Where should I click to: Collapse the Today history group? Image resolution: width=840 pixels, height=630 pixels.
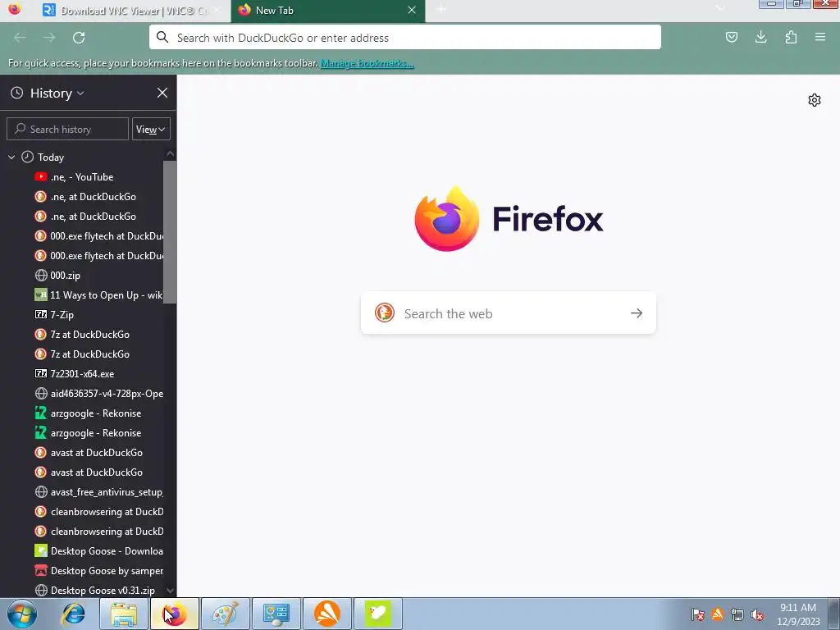coord(11,157)
